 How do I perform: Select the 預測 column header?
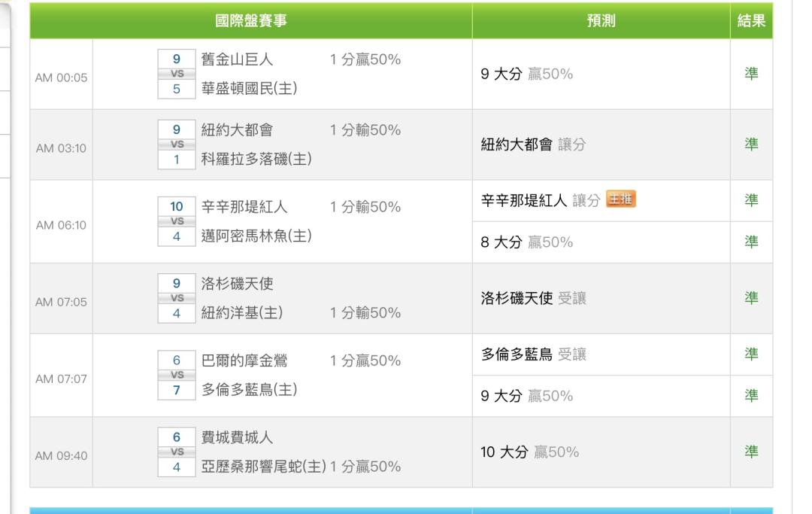601,21
